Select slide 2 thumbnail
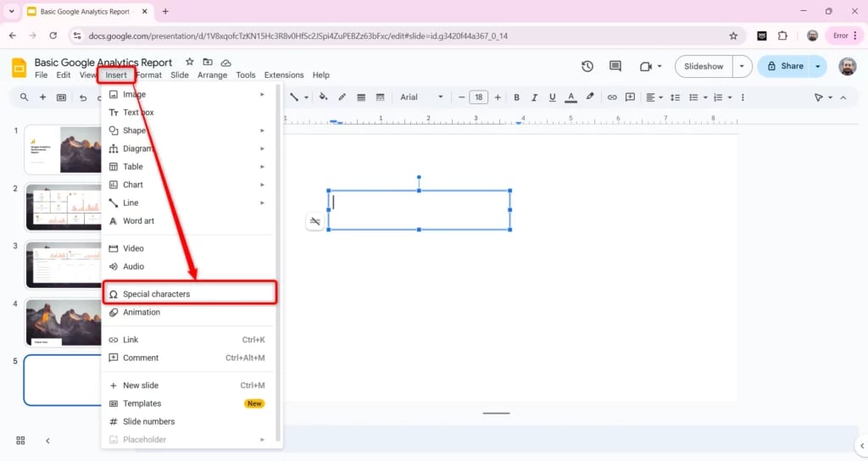The width and height of the screenshot is (868, 461). click(63, 208)
